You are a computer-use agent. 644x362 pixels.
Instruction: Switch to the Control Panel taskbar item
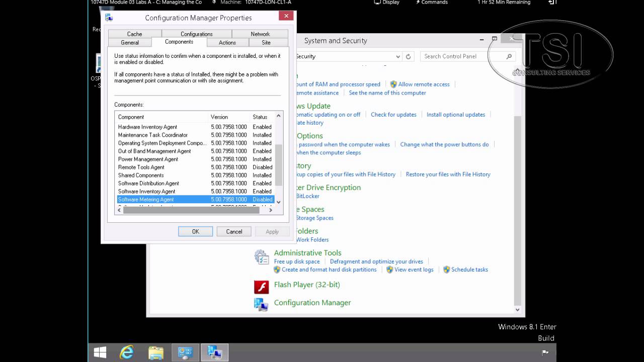click(185, 353)
